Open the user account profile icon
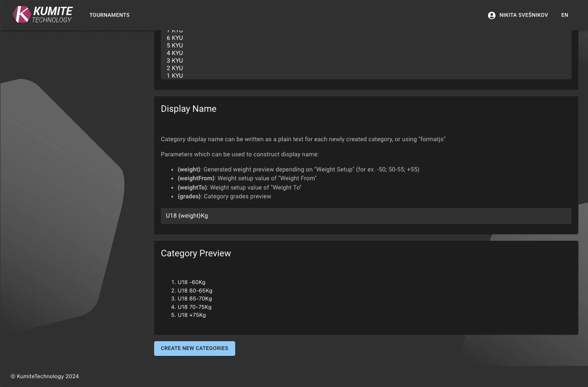The width and height of the screenshot is (588, 387). (491, 15)
